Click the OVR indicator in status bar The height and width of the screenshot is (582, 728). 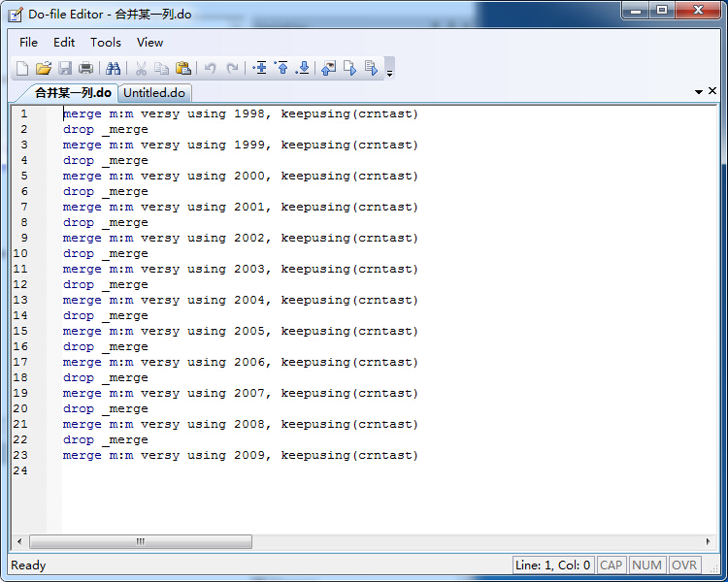tap(684, 565)
